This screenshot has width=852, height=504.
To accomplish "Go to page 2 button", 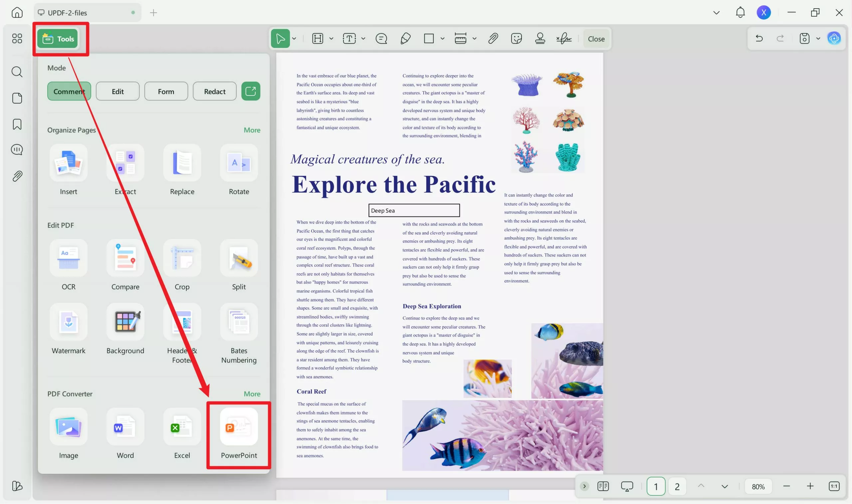I will (677, 486).
